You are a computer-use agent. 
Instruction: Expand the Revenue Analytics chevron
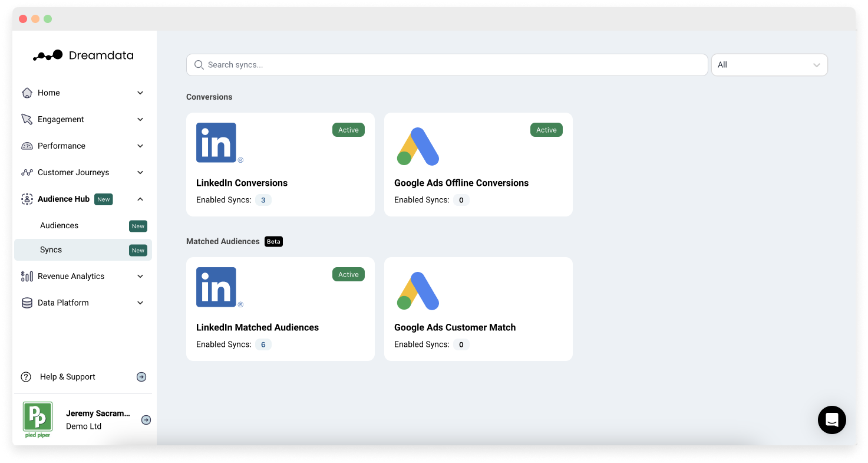tap(140, 276)
